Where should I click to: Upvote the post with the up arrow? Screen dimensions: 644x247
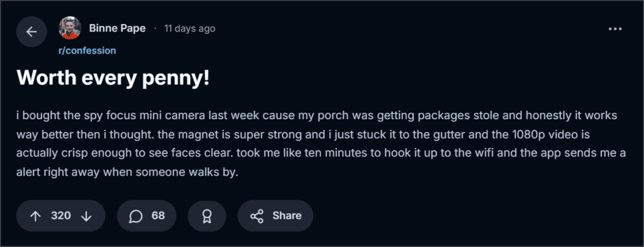click(x=36, y=215)
